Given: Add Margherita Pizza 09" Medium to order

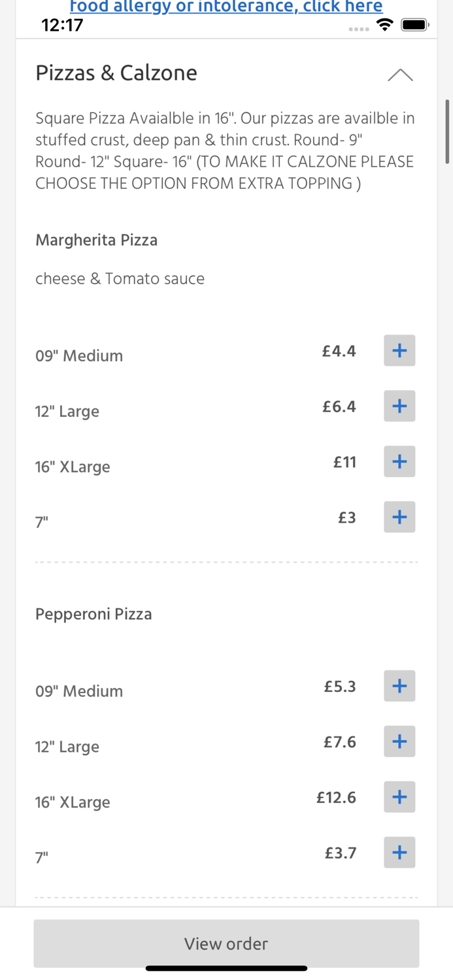Looking at the screenshot, I should [x=399, y=351].
